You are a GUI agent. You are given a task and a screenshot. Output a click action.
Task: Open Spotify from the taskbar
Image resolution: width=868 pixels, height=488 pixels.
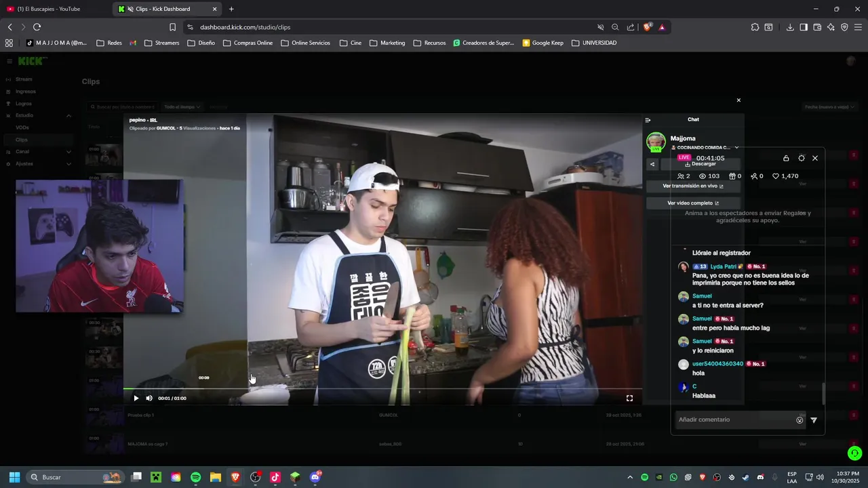point(195,477)
